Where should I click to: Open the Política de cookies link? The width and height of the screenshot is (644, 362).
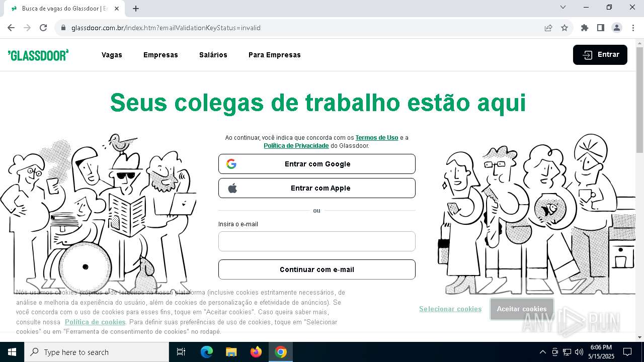point(95,322)
